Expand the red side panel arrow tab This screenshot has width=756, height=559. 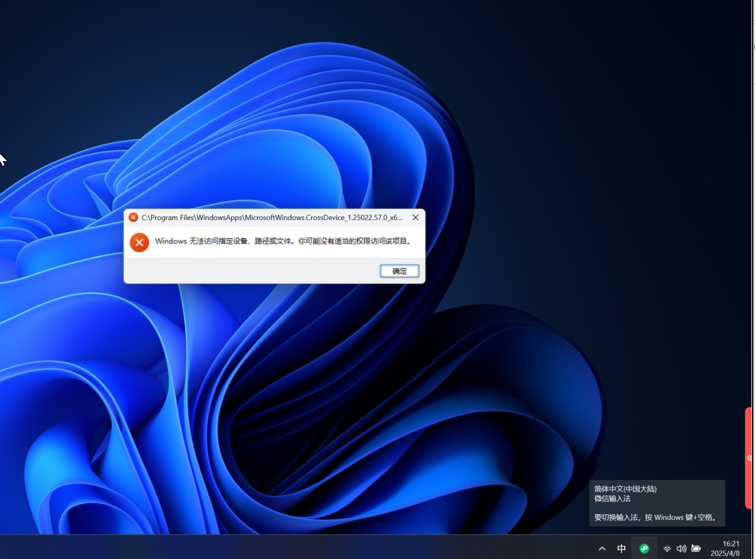[x=749, y=458]
